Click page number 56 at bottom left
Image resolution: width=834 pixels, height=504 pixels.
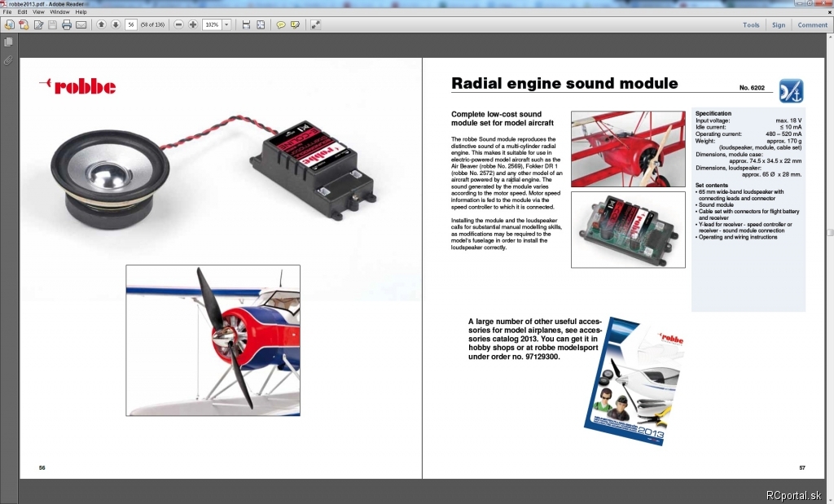point(42,468)
